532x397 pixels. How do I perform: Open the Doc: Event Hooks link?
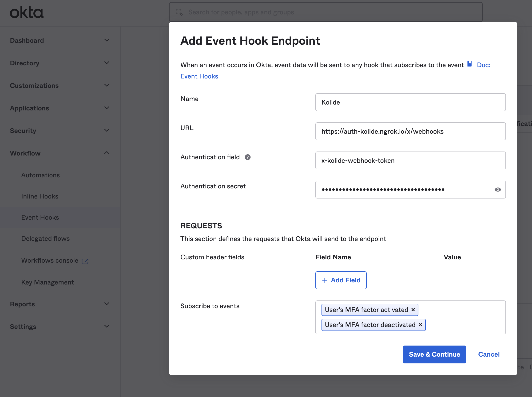pos(199,76)
